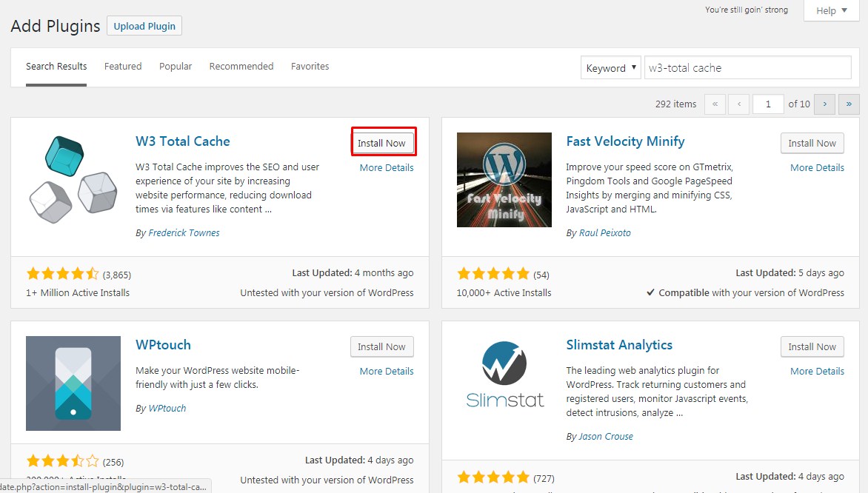Click Fast Velocity Minify '(54)' rating count
The width and height of the screenshot is (868, 493).
[x=541, y=275]
